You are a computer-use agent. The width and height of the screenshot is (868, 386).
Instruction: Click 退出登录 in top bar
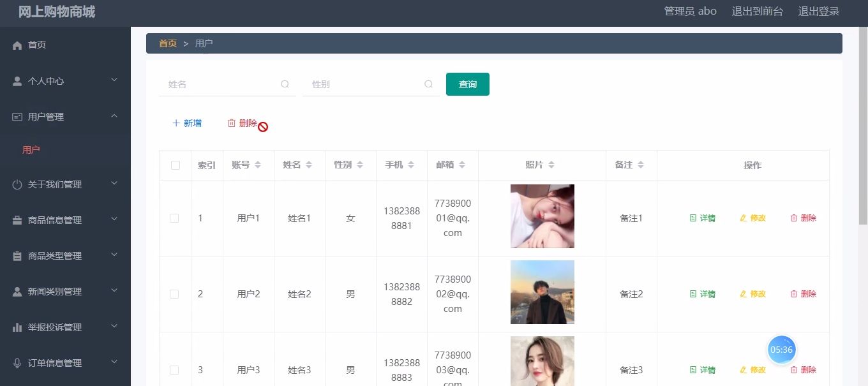point(819,11)
